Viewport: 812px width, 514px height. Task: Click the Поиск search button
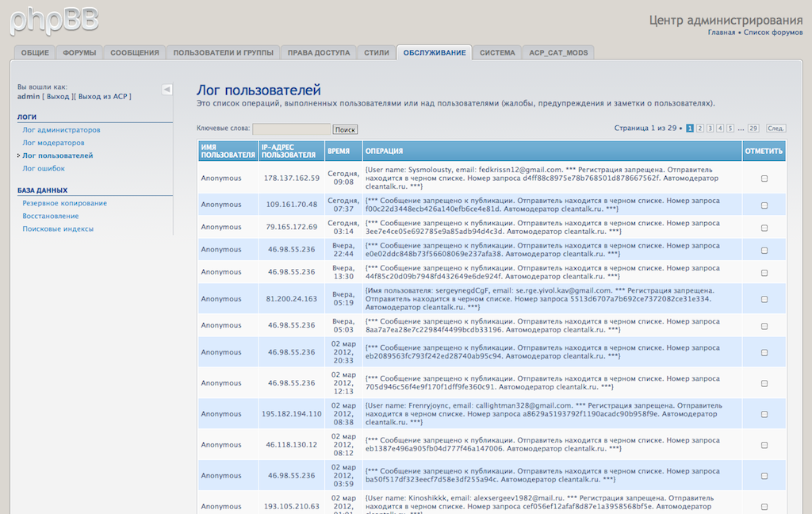pos(345,129)
